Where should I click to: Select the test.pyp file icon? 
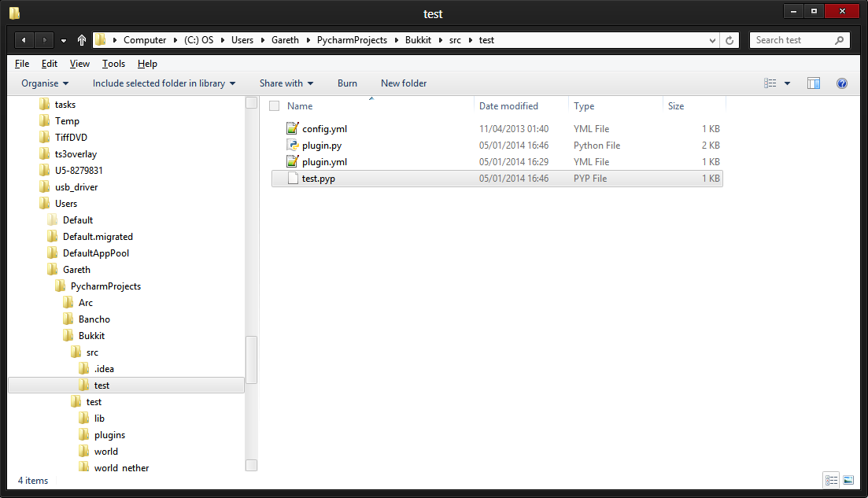292,178
